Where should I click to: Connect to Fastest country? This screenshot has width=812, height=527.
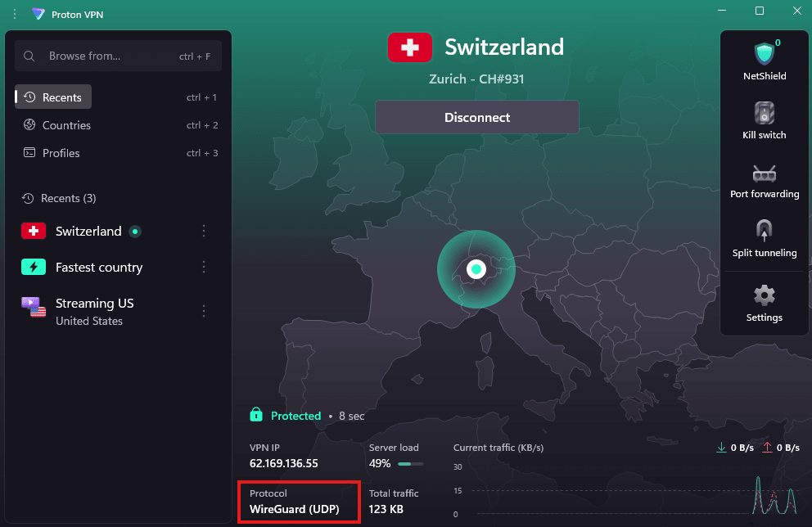click(x=98, y=267)
